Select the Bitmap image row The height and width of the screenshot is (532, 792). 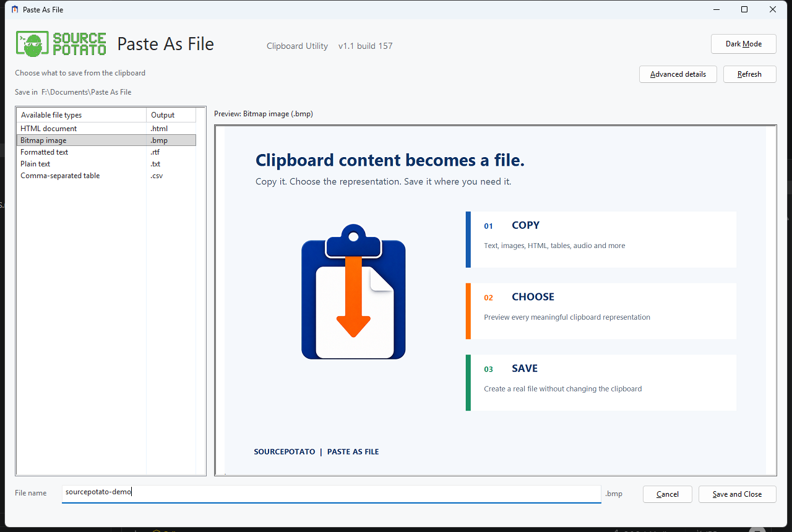[106, 140]
